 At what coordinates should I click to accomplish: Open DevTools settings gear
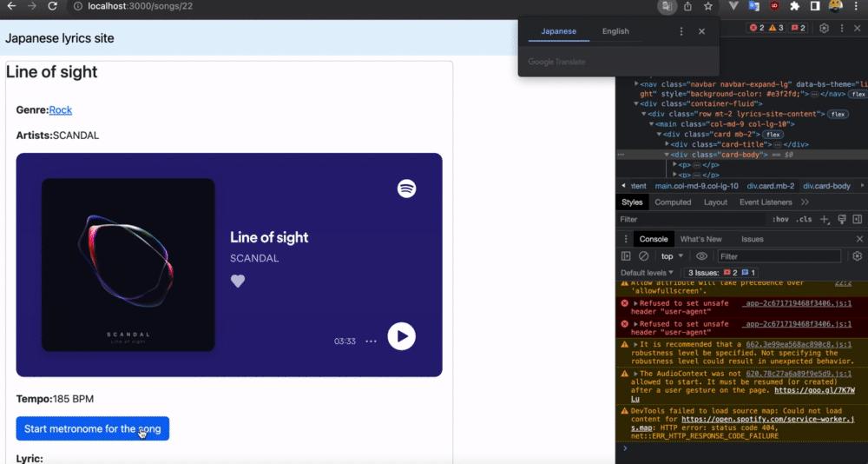[x=825, y=29]
